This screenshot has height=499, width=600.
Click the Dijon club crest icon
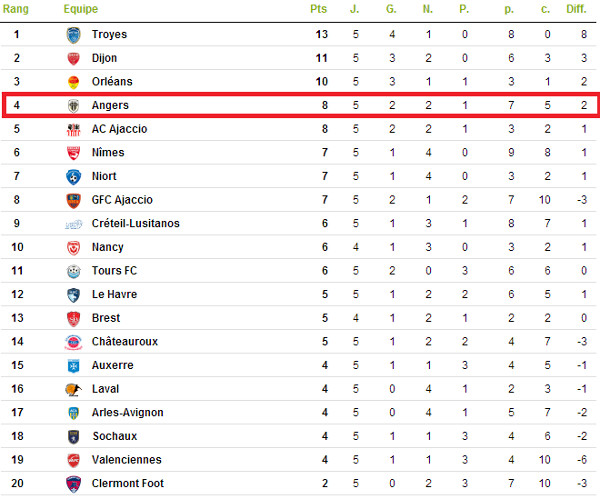point(73,58)
